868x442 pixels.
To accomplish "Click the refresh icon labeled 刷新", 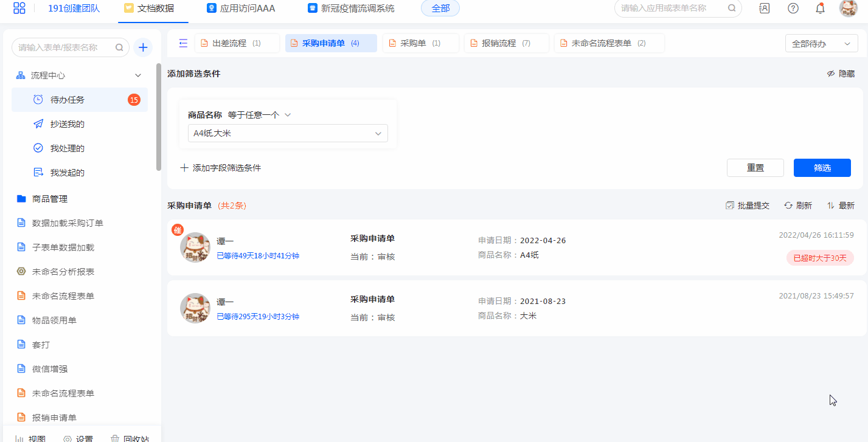I will [x=797, y=205].
